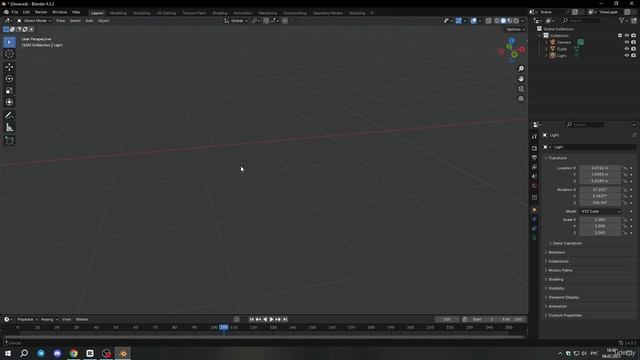This screenshot has width=640, height=360.
Task: Open the Render properties tab icon
Action: coord(534,148)
